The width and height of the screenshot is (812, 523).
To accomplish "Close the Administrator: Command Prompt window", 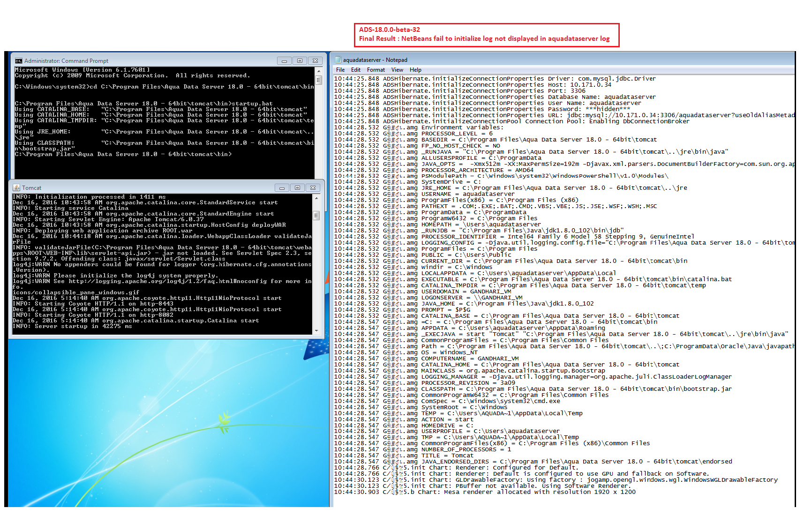I will coord(316,61).
